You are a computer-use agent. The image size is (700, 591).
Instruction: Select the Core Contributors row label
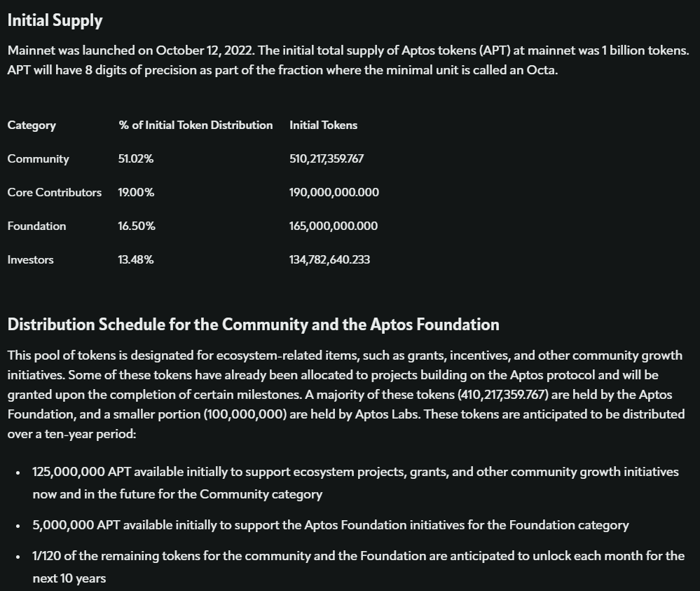[x=54, y=193]
